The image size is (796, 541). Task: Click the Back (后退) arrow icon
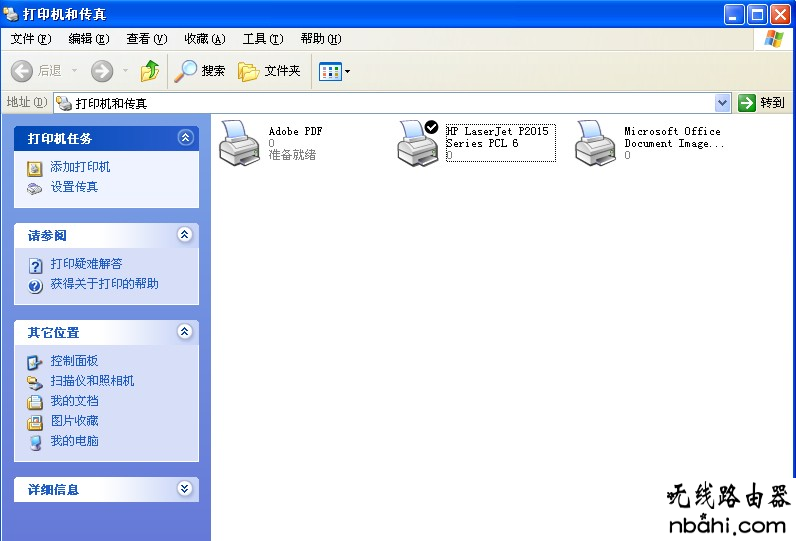tap(22, 71)
